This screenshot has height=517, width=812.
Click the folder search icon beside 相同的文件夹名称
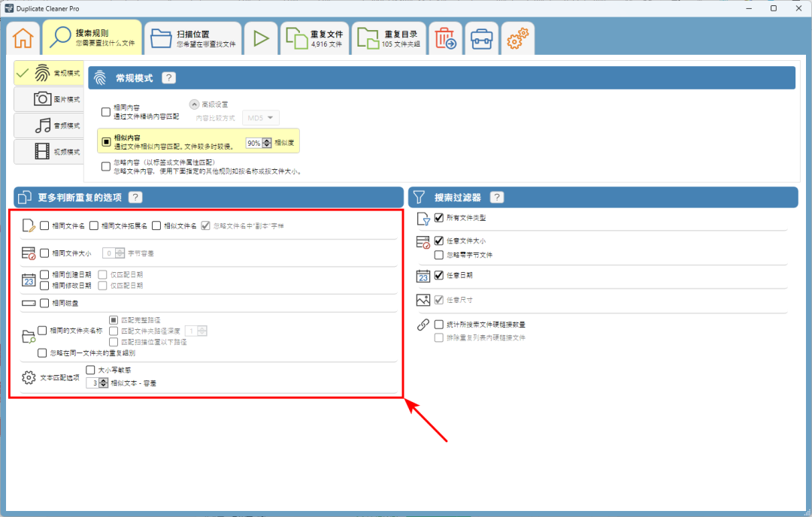click(x=29, y=337)
